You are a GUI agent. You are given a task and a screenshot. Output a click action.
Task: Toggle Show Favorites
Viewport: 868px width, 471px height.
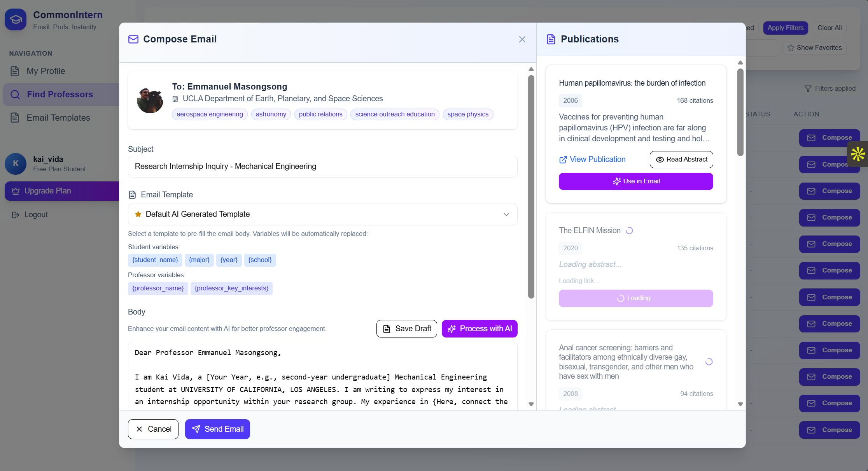(x=814, y=47)
